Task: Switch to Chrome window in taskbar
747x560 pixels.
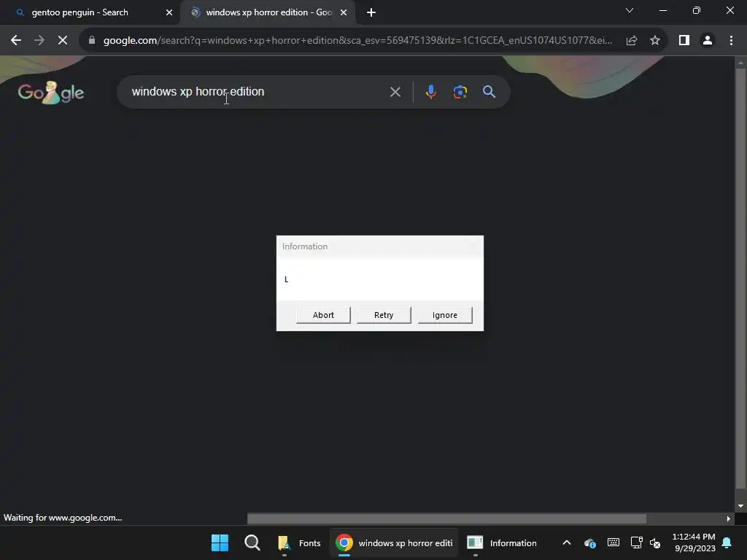Action: [x=393, y=542]
